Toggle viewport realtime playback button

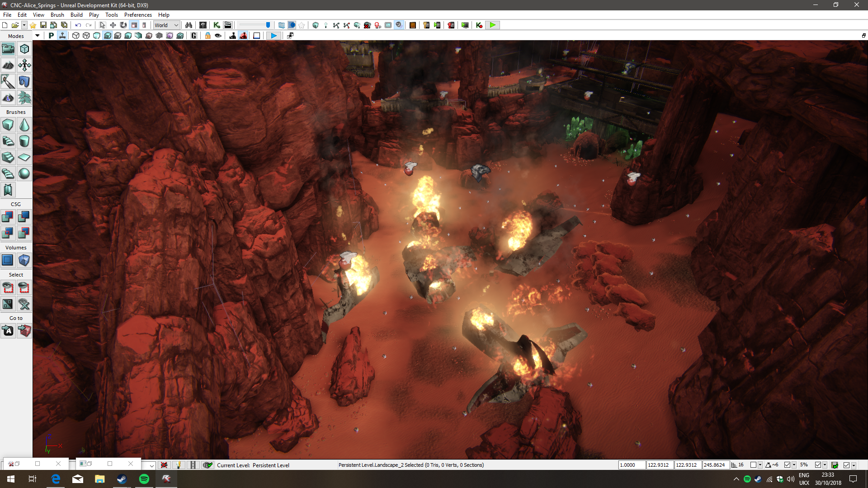62,36
